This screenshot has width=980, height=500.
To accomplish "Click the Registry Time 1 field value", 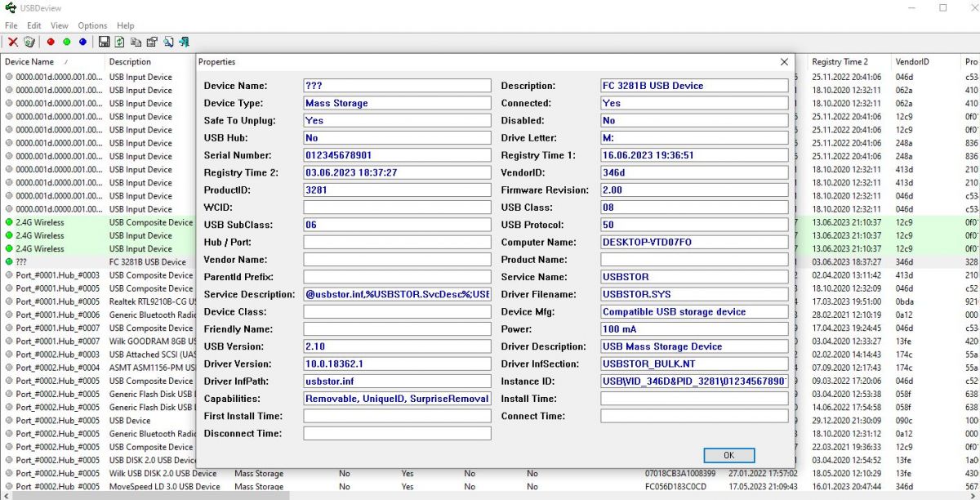I will [x=694, y=155].
